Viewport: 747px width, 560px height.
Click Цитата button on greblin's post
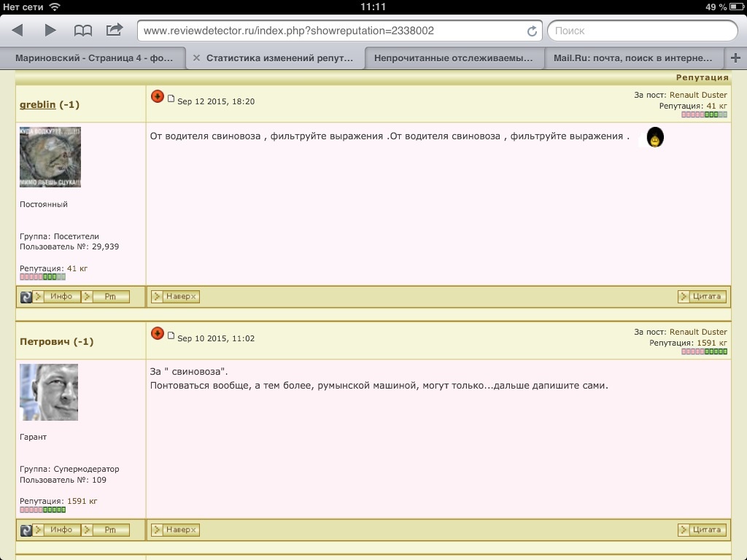[x=702, y=297]
